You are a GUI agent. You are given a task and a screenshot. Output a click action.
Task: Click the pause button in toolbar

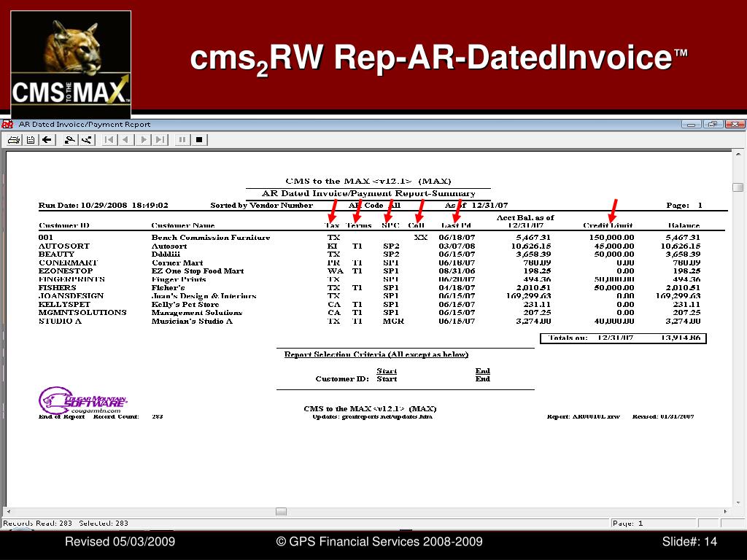click(x=182, y=140)
